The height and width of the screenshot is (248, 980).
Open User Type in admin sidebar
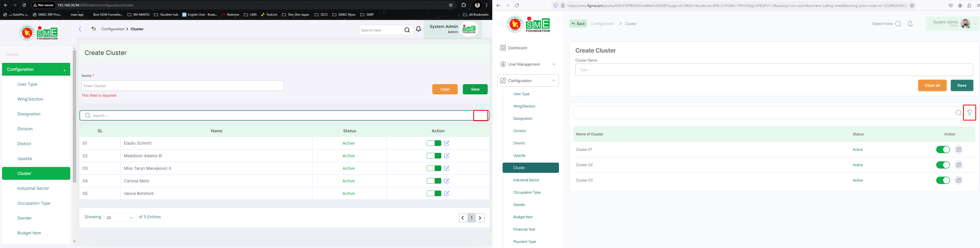coord(27,84)
